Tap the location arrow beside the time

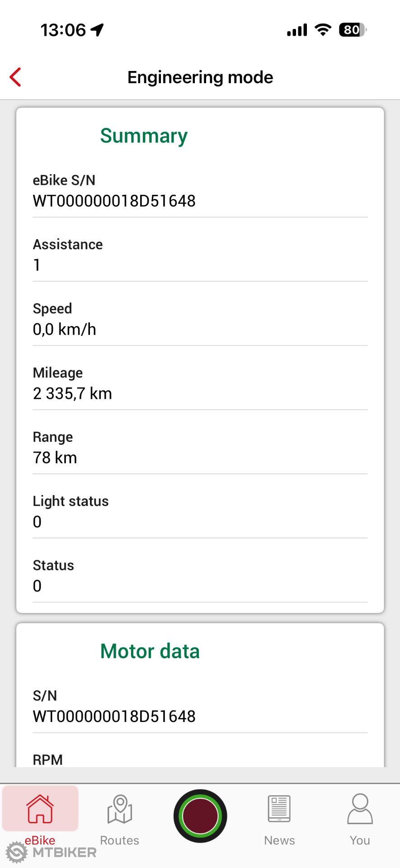click(97, 30)
